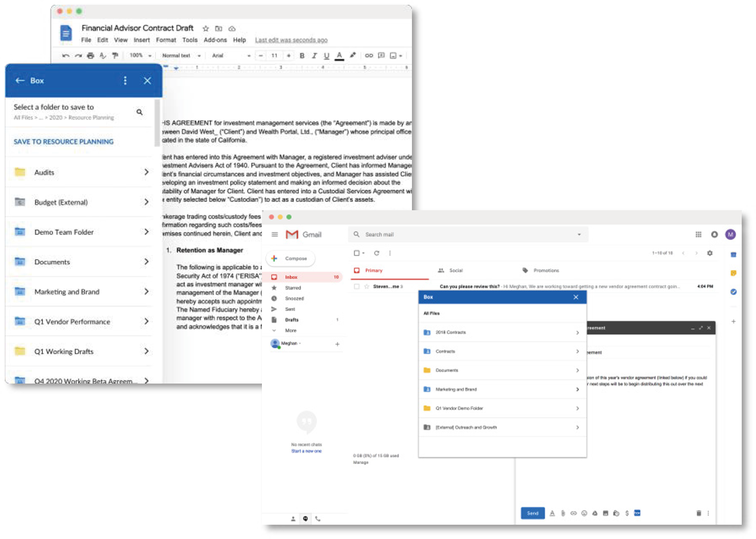Viewport: 756px width, 539px height.
Task: Insert an emoji in the email draft
Action: pos(585,513)
